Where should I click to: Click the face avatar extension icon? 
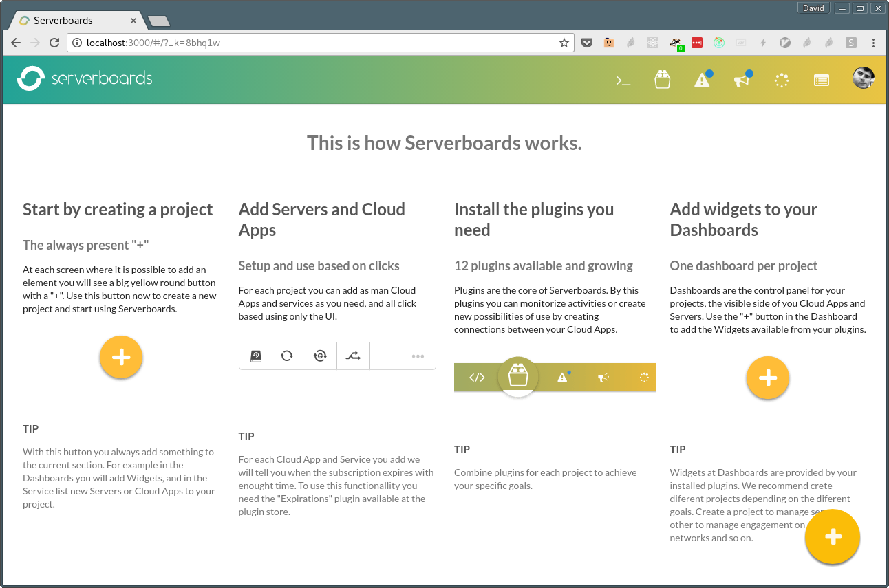(x=609, y=43)
